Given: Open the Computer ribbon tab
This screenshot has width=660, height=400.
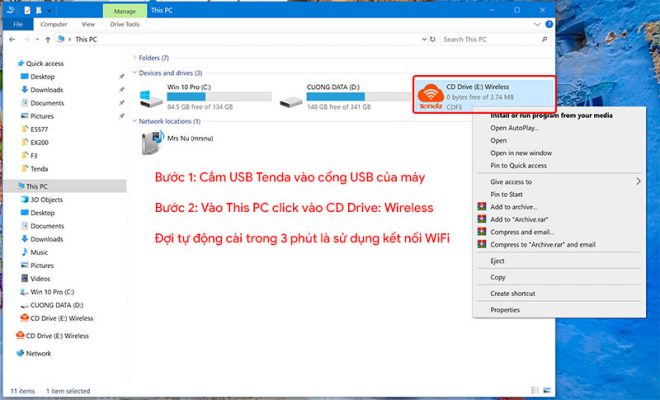Looking at the screenshot, I should [54, 23].
